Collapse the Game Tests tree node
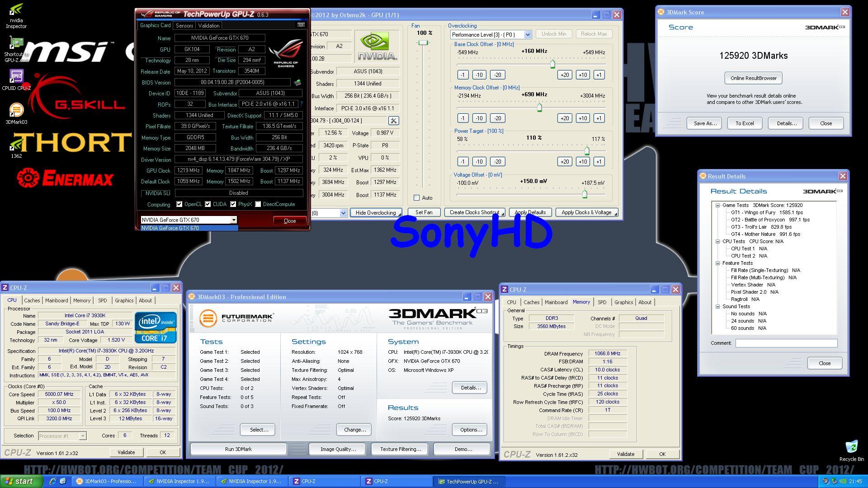The width and height of the screenshot is (868, 488). pyautogui.click(x=717, y=205)
